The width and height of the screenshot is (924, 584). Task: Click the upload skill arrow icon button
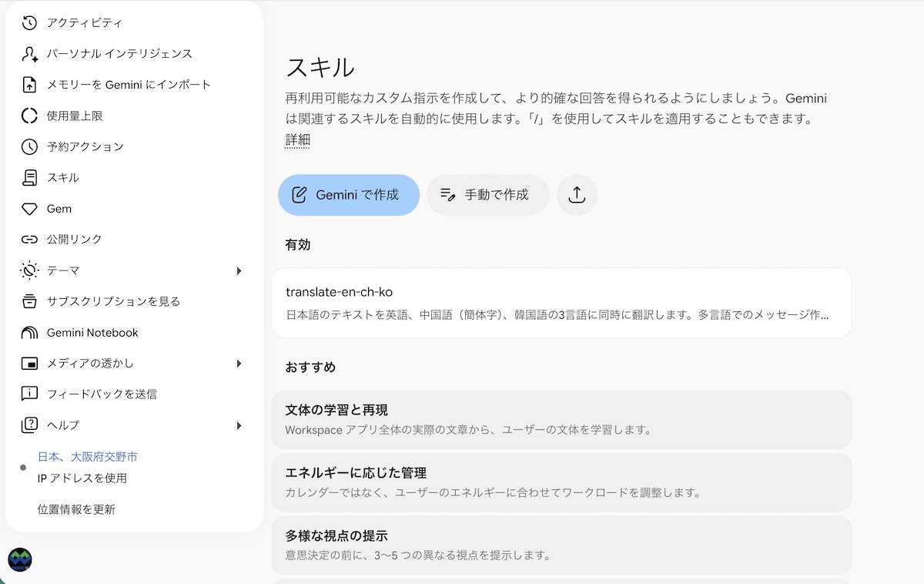click(x=577, y=195)
